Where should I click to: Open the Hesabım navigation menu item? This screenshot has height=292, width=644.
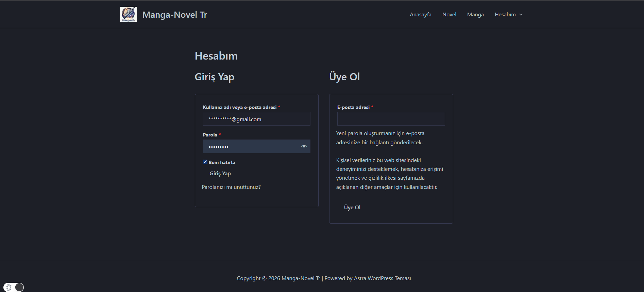[x=505, y=15]
